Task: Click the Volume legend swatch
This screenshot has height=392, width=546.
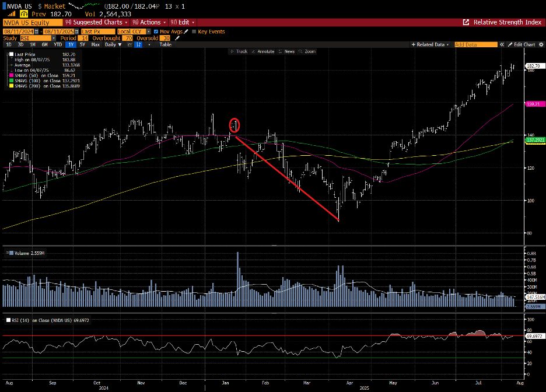Action: (12, 253)
